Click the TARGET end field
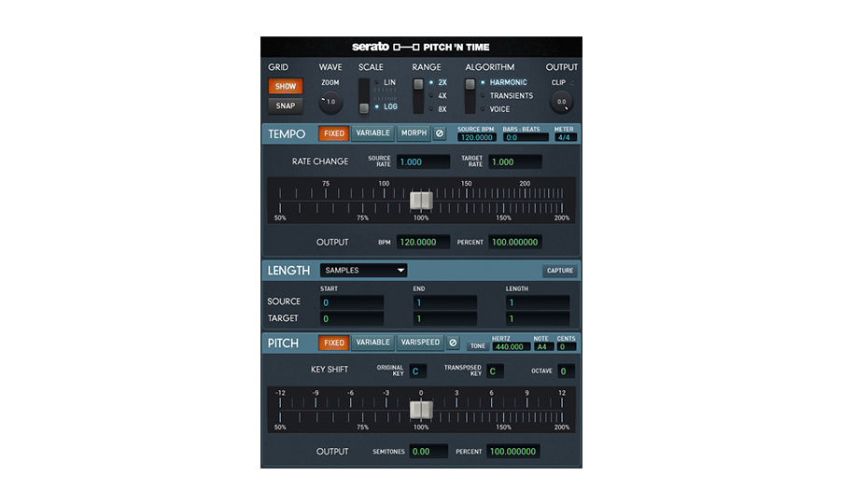The height and width of the screenshot is (504, 842). (444, 318)
